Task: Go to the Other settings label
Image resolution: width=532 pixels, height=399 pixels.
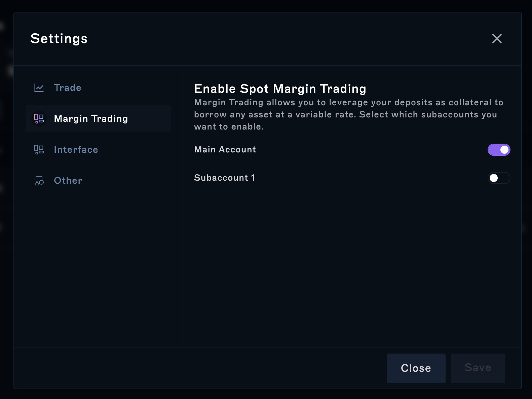Action: pyautogui.click(x=68, y=181)
